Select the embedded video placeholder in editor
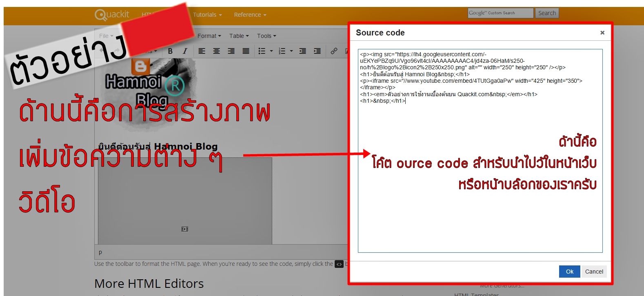 pyautogui.click(x=185, y=201)
